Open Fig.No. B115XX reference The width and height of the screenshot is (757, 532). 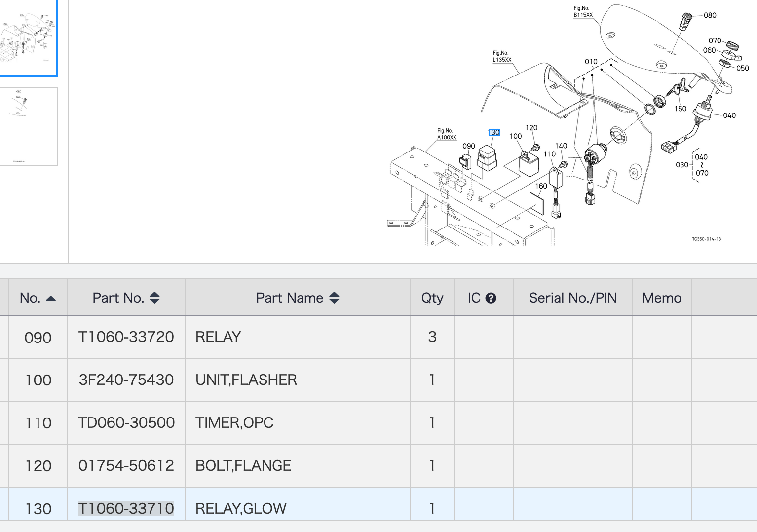[583, 12]
